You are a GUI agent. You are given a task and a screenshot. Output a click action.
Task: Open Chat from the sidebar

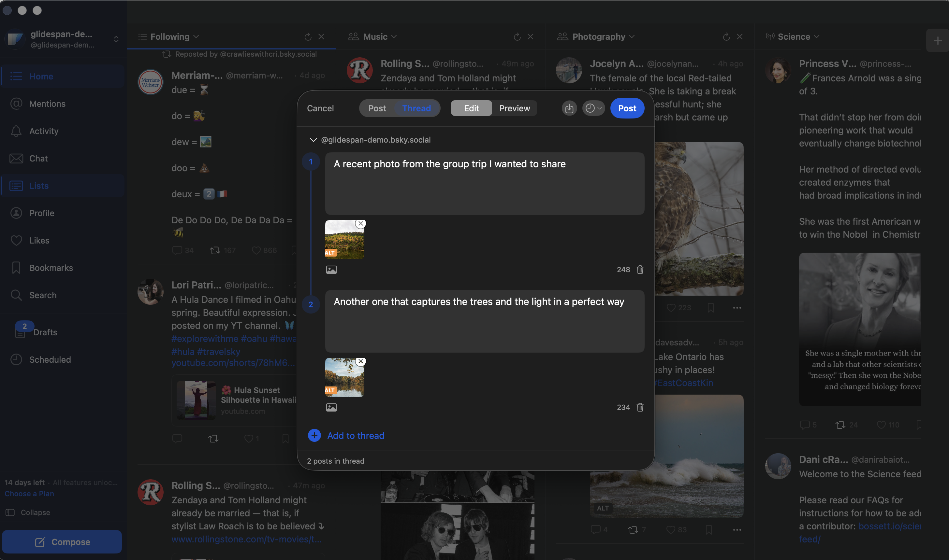[38, 159]
